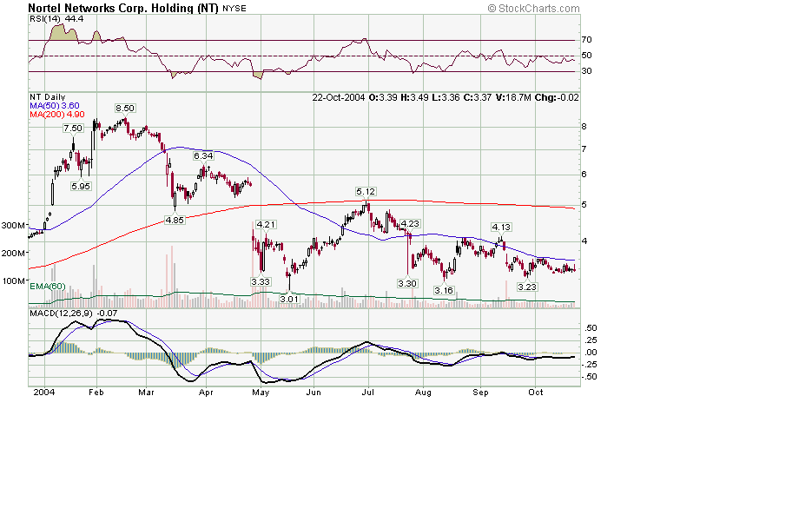The image size is (812, 528).
Task: Click the blue 'MA(50) 3.60' legend
Action: click(x=55, y=106)
